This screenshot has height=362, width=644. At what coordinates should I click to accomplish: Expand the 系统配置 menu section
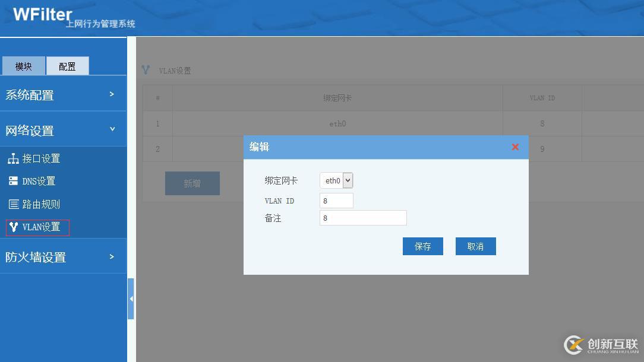[x=63, y=94]
